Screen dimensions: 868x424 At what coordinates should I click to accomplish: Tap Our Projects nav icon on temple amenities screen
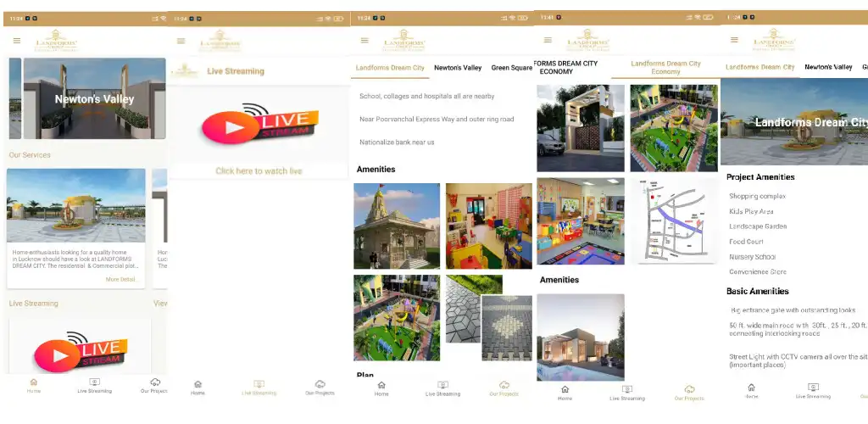[504, 385]
